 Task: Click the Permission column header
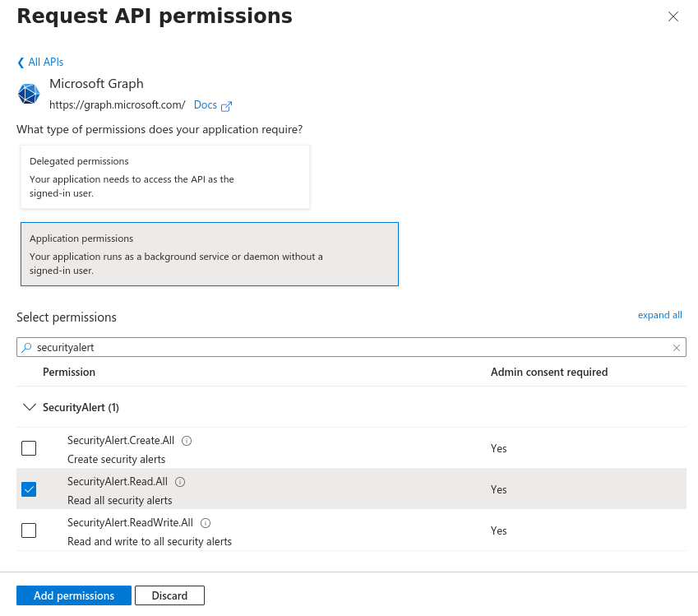69,372
